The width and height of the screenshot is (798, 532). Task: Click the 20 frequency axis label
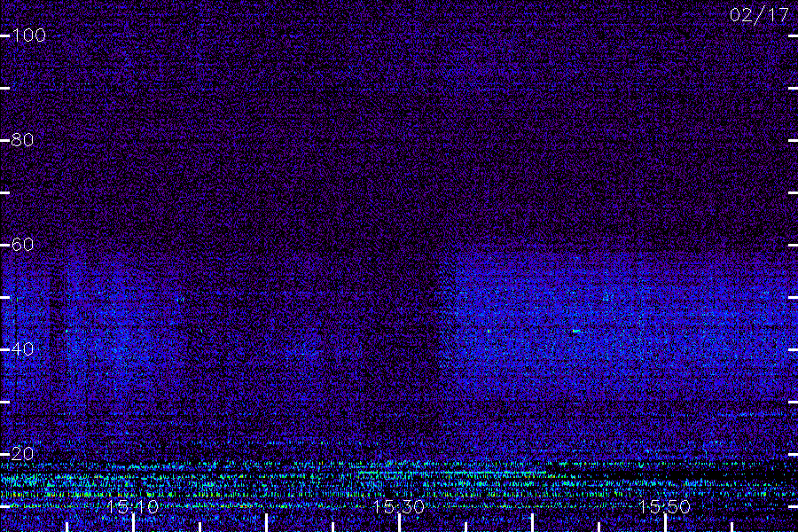[23, 454]
